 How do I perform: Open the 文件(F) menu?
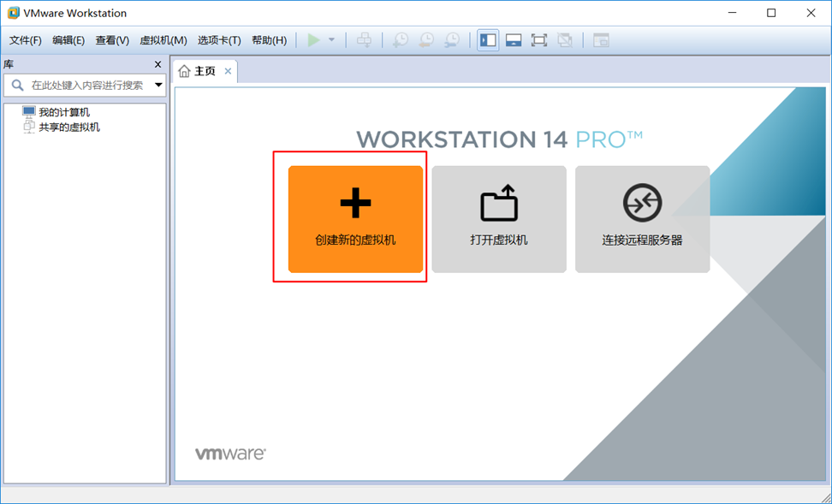pos(26,40)
